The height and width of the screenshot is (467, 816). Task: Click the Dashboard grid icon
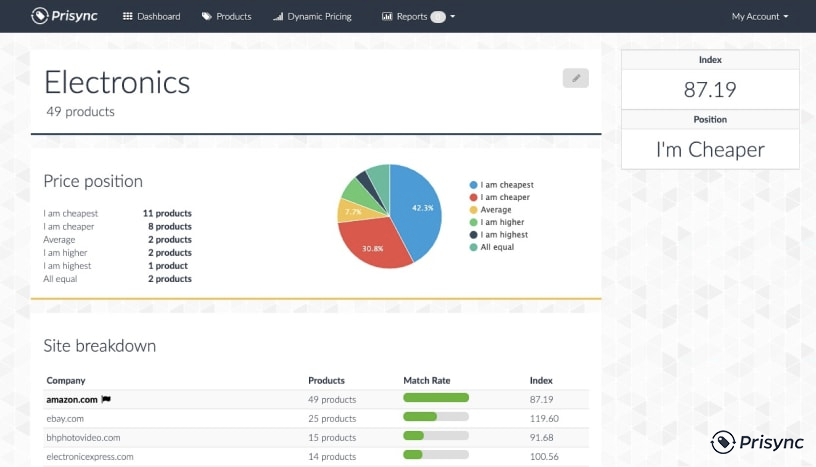point(128,16)
